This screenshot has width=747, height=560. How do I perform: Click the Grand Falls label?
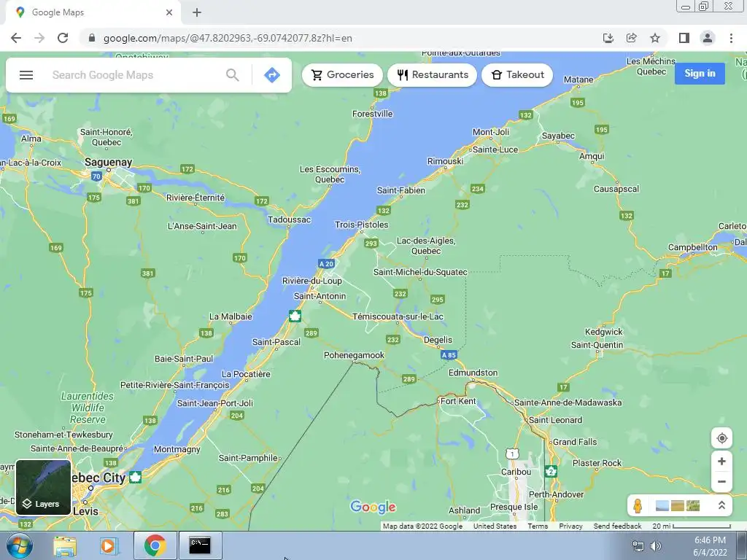click(575, 442)
